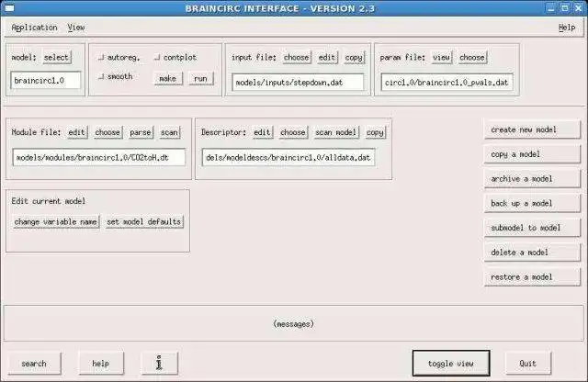Image resolution: width=588 pixels, height=382 pixels.
Task: Enable the autoreg. checkbox
Action: point(101,57)
